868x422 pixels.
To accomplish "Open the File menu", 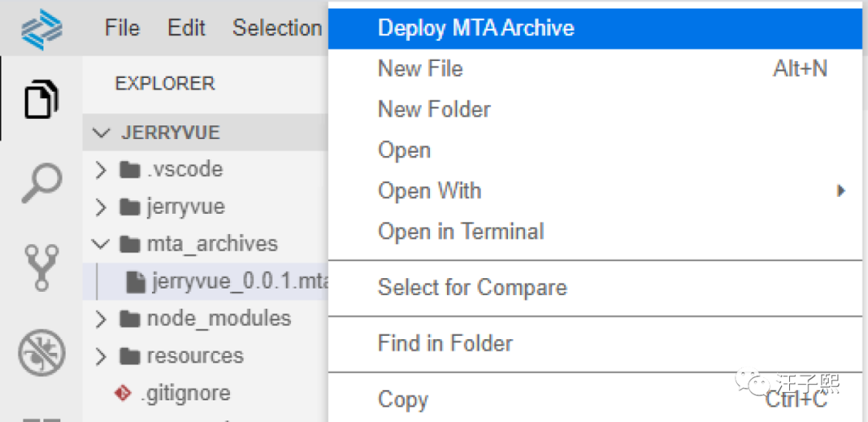I will coord(122,28).
